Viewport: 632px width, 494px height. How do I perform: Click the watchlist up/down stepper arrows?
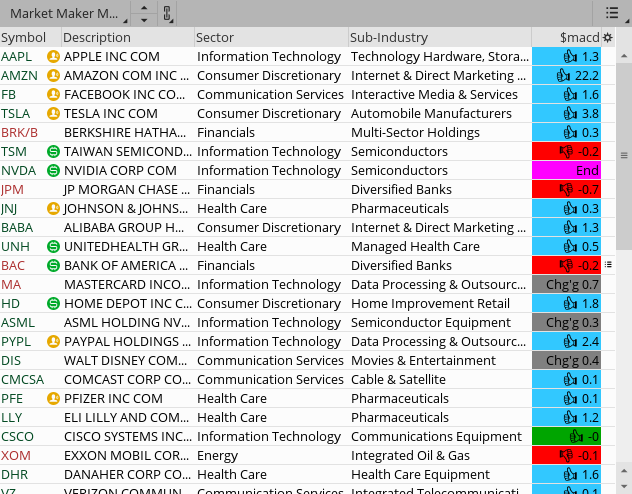pos(144,14)
